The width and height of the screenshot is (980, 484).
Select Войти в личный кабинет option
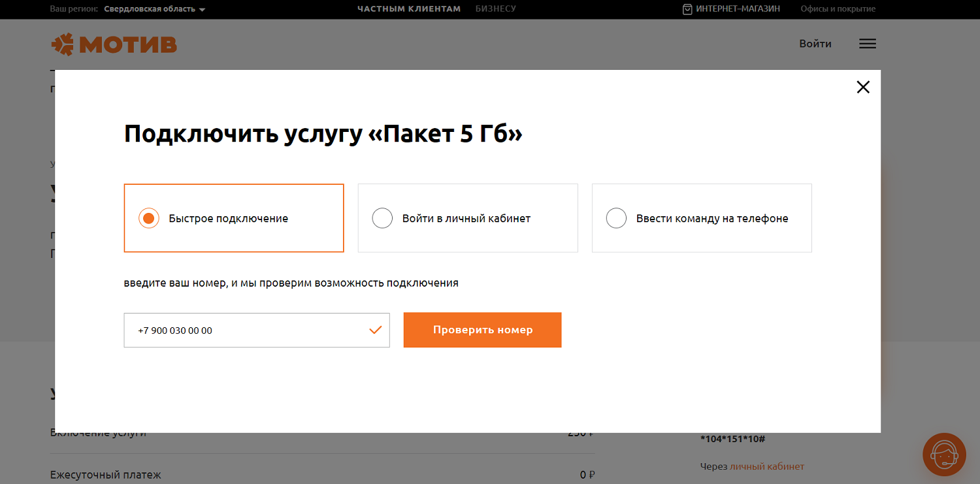point(468,218)
